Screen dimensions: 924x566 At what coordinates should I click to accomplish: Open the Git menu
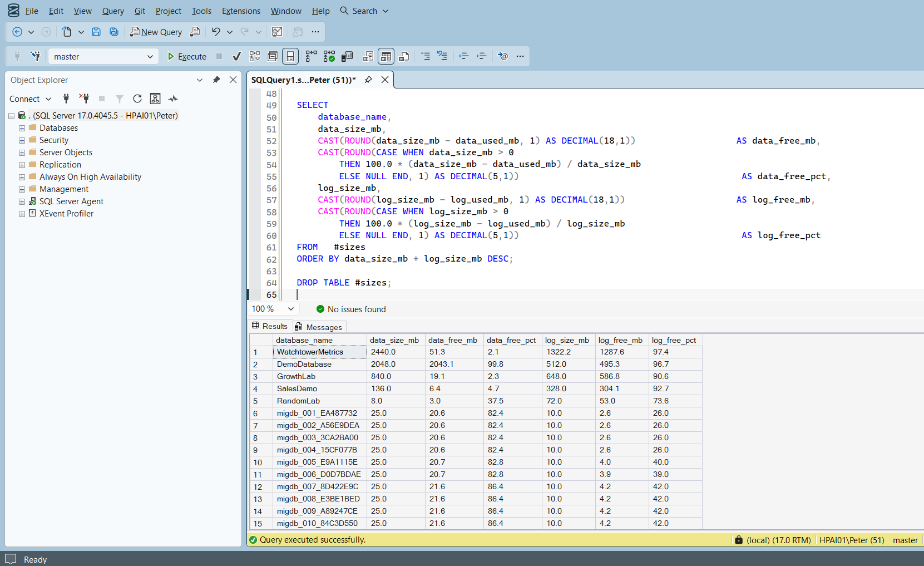pyautogui.click(x=140, y=11)
